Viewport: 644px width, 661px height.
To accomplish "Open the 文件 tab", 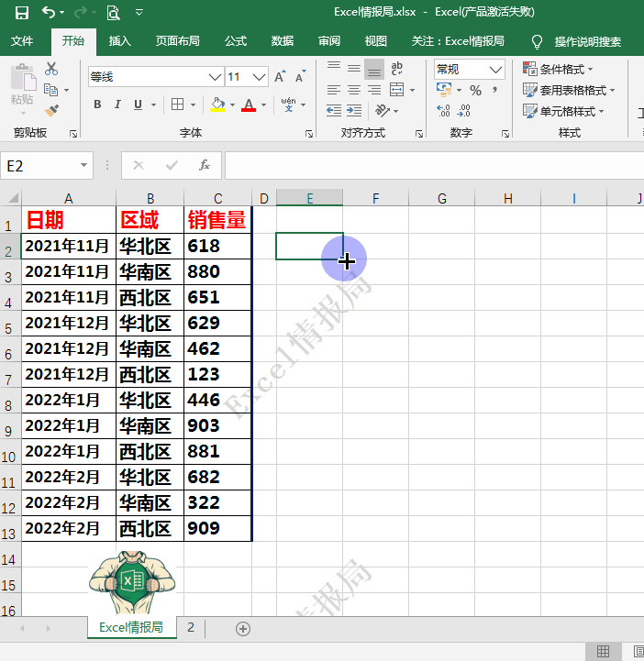I will 22,41.
